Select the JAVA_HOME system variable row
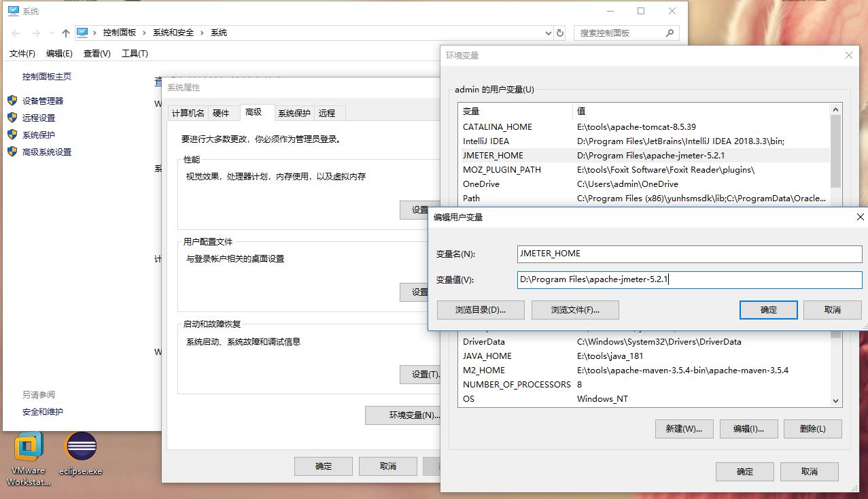This screenshot has width=868, height=499. [x=644, y=356]
